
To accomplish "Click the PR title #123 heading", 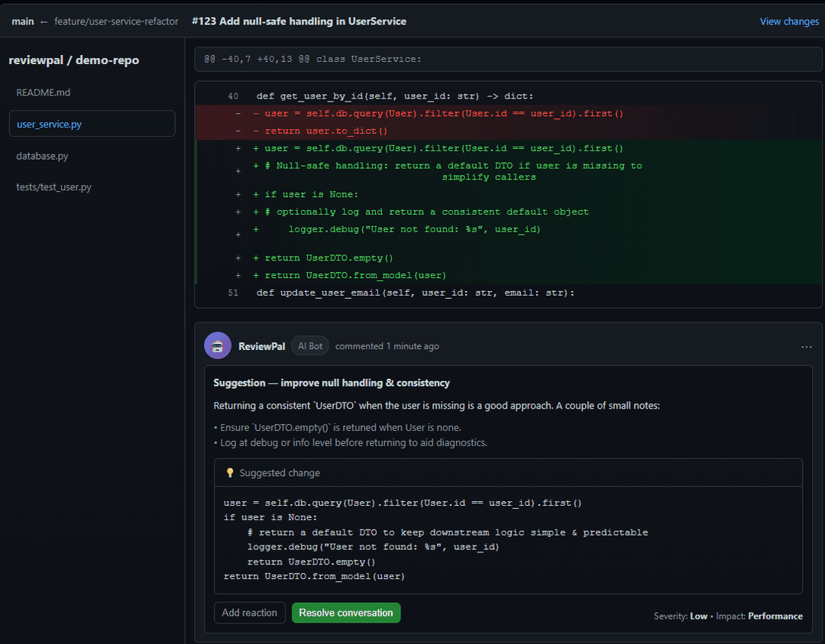I will point(299,21).
